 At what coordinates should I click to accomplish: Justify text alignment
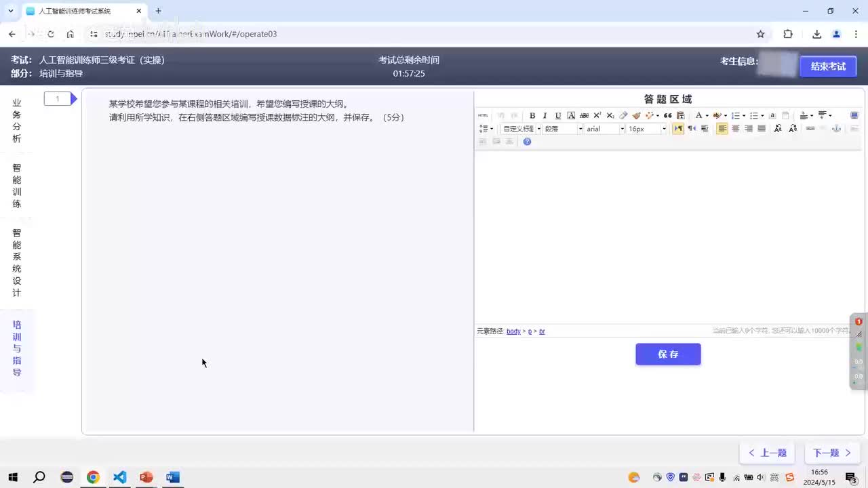[x=762, y=128]
